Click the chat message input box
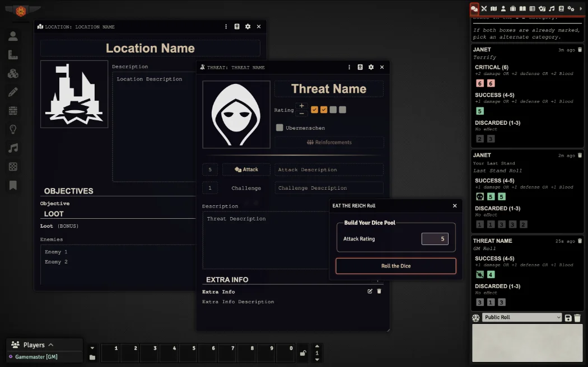The image size is (588, 367). coord(526,342)
